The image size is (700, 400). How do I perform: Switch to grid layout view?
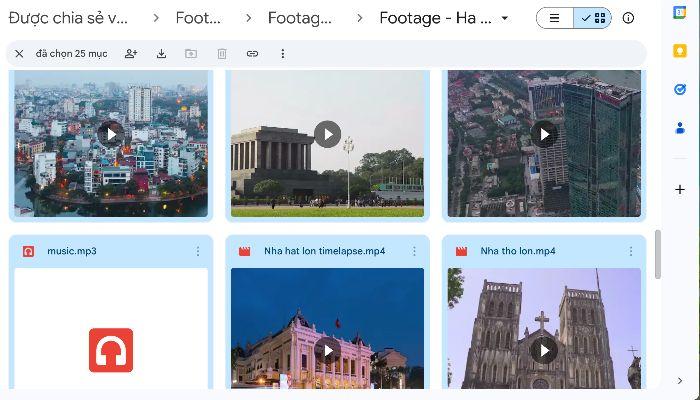click(593, 18)
